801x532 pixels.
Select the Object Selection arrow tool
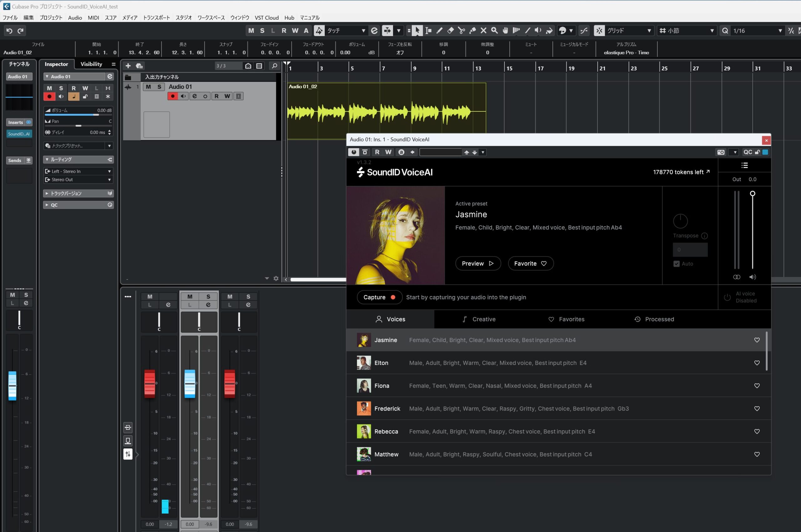tap(417, 31)
